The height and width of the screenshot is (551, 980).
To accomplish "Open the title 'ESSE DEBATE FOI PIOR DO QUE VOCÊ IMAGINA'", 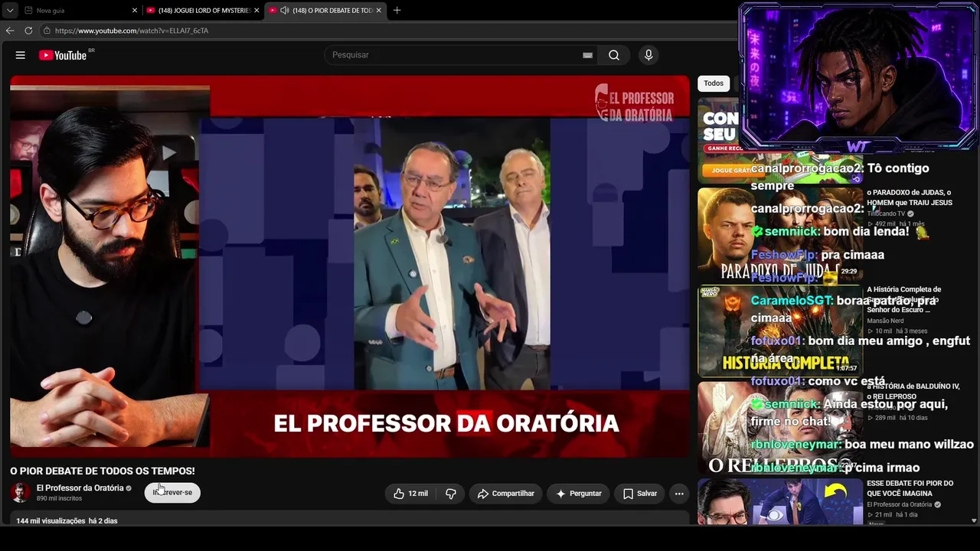I will tap(910, 488).
